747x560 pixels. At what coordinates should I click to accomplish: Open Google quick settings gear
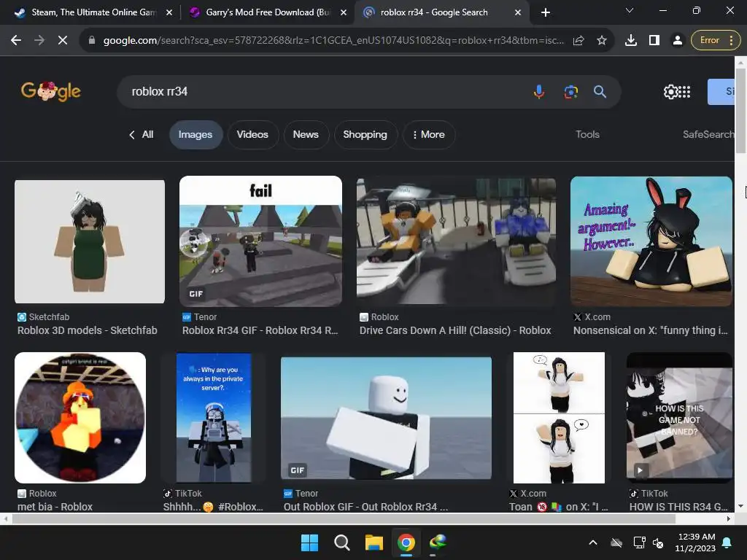670,91
